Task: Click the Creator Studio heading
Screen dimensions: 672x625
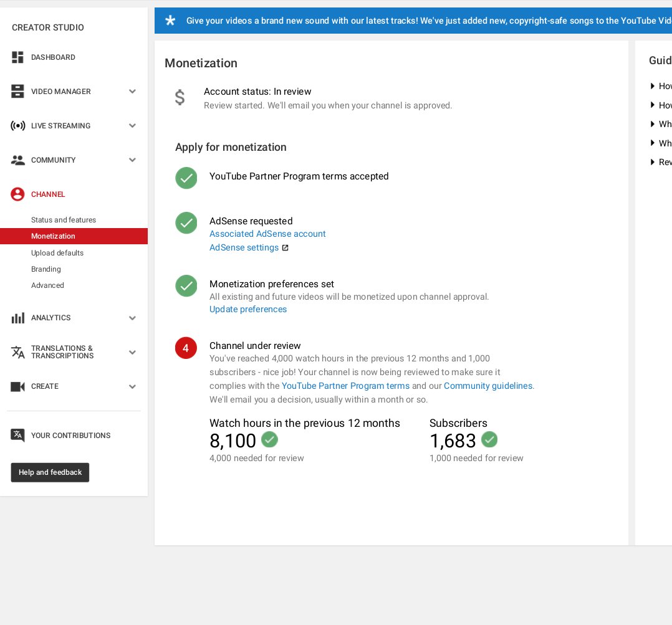Action: coord(48,27)
